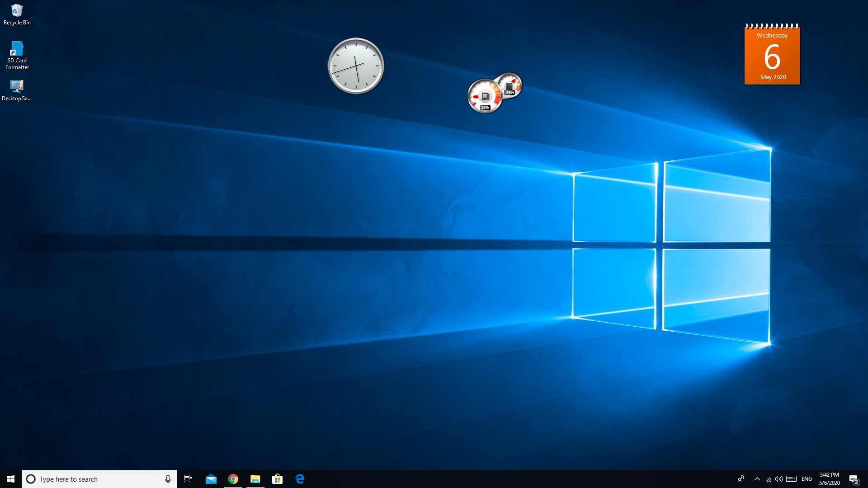868x488 pixels.
Task: Open Microsoft Store from the taskbar
Action: (x=278, y=479)
